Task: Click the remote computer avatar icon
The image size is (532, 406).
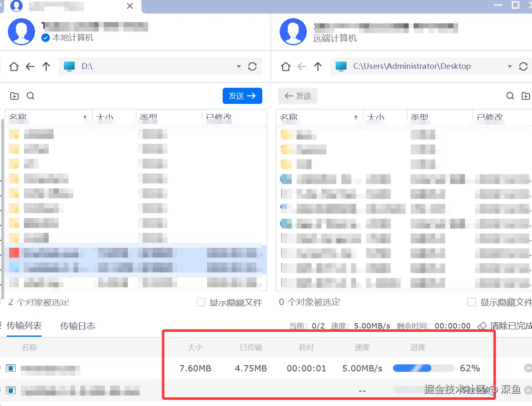Action: pos(293,32)
